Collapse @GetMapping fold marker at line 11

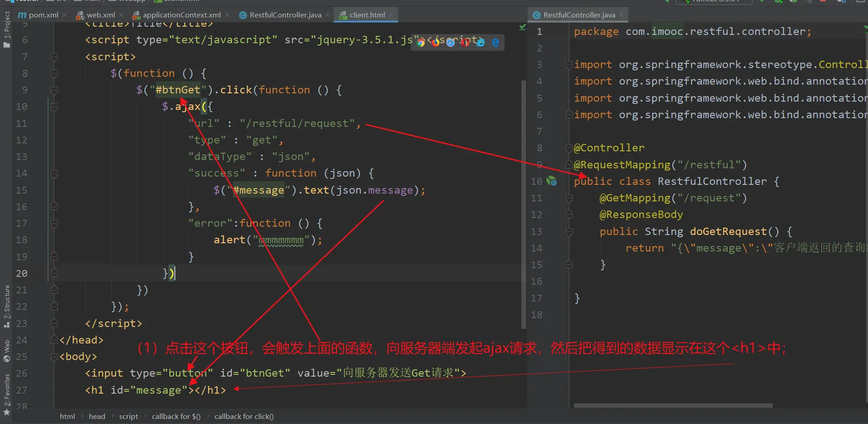coord(569,198)
